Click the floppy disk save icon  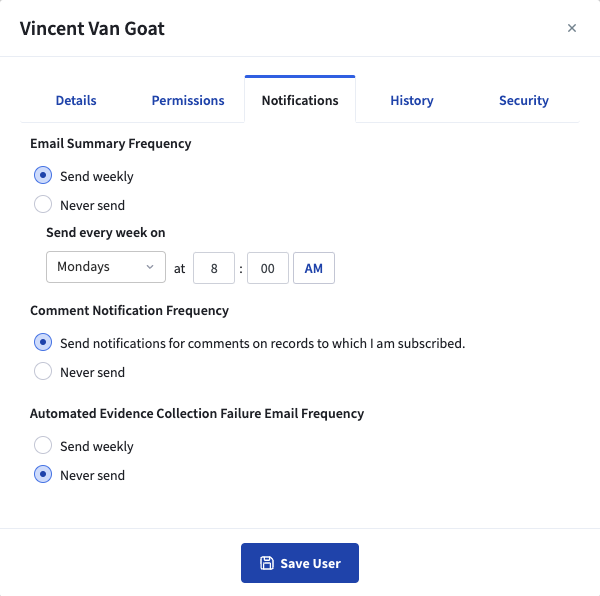(x=267, y=563)
